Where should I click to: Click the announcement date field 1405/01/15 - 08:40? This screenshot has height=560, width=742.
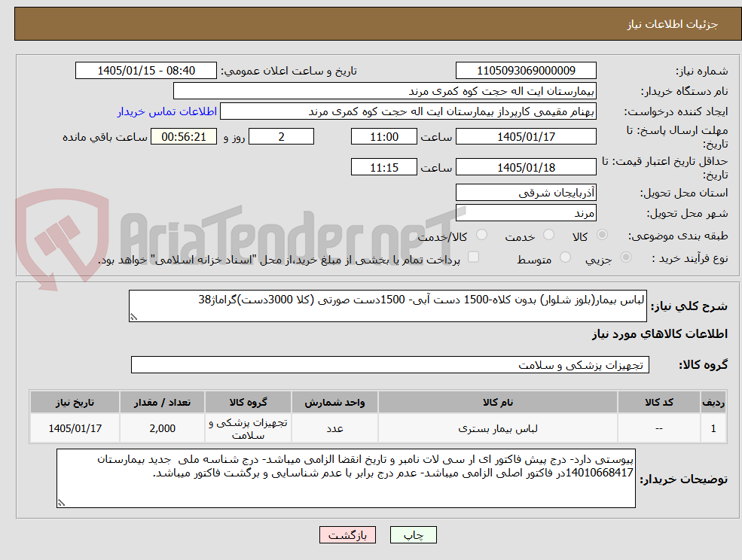coord(145,71)
